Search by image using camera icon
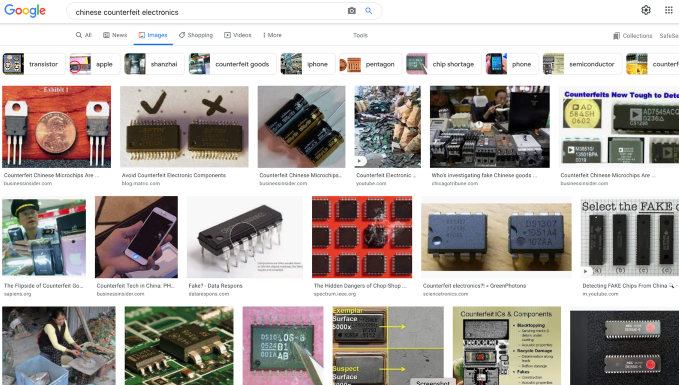This screenshot has height=385, width=679. (x=352, y=11)
